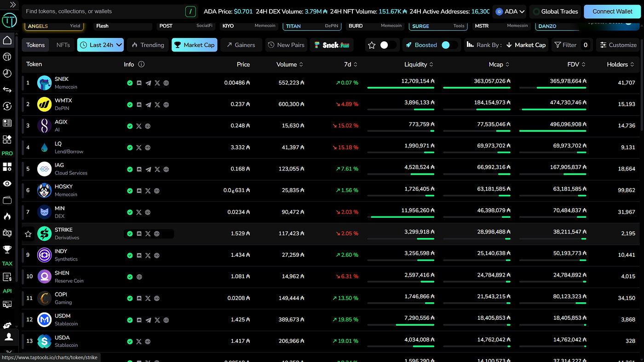Viewport: 644px width, 362px height.
Task: Sort by Mcap column header
Action: click(x=500, y=64)
